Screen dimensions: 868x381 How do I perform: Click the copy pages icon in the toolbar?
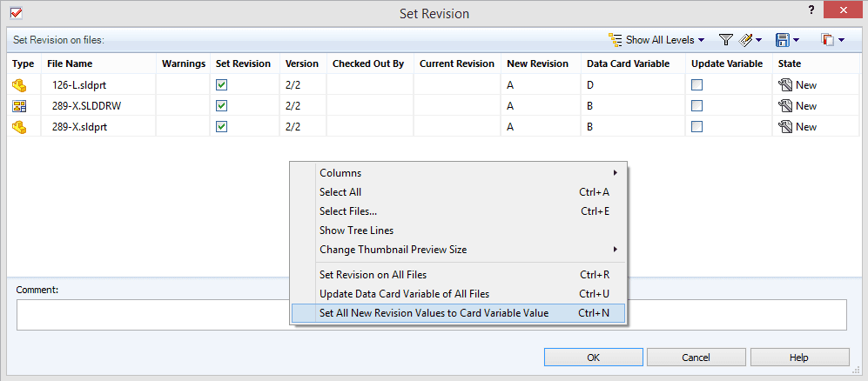[x=827, y=40]
